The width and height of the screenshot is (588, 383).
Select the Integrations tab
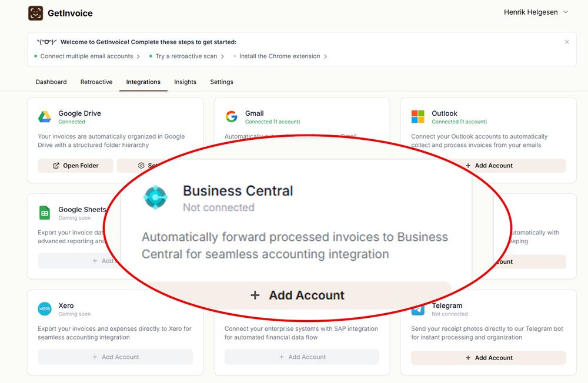tap(143, 82)
